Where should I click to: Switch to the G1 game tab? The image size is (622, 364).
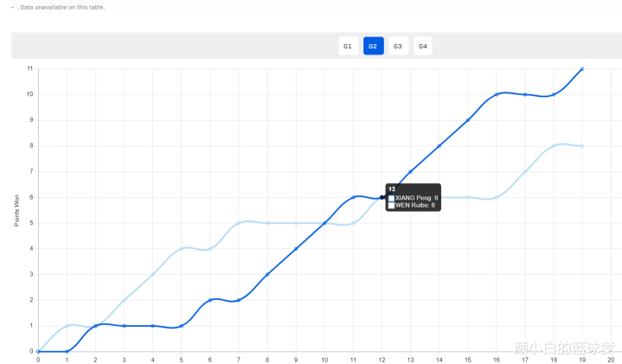coord(349,46)
